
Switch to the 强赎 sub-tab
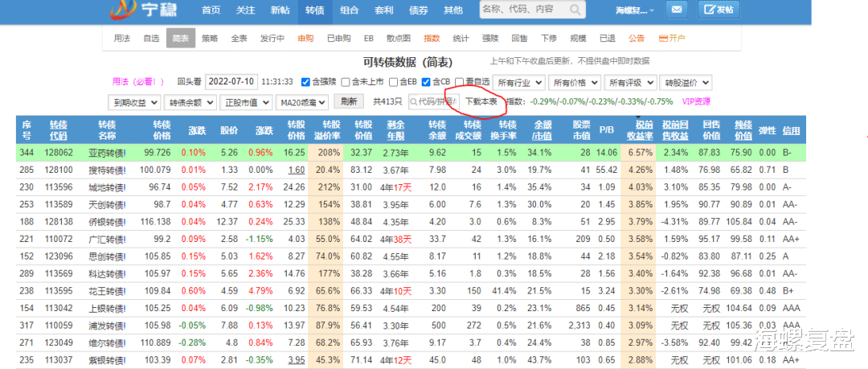click(x=490, y=39)
